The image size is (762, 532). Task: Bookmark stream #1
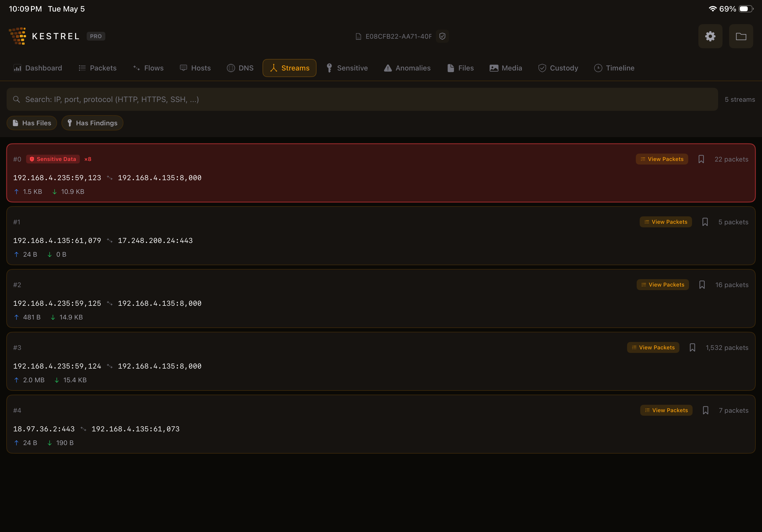coord(705,222)
